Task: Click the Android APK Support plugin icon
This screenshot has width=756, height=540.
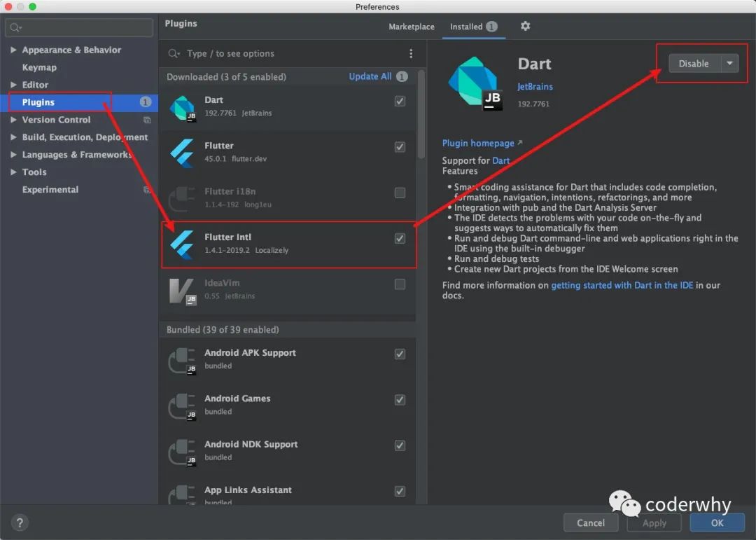Action: click(182, 361)
